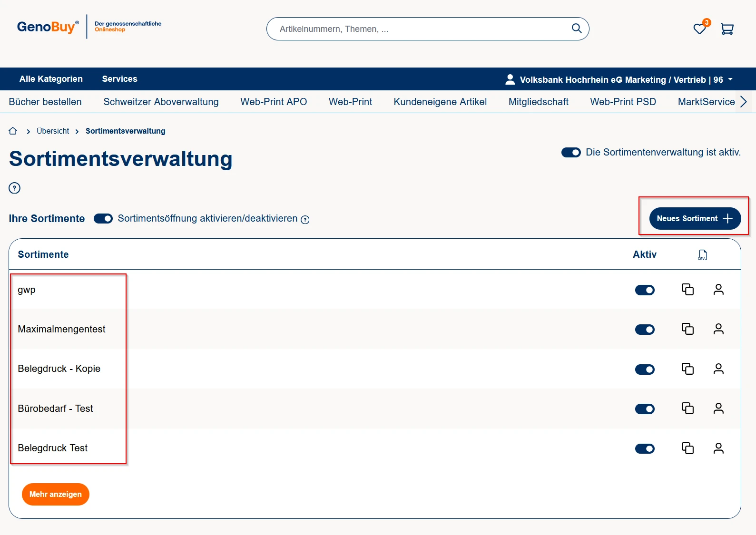Open the Services menu
This screenshot has height=535, width=756.
point(119,79)
